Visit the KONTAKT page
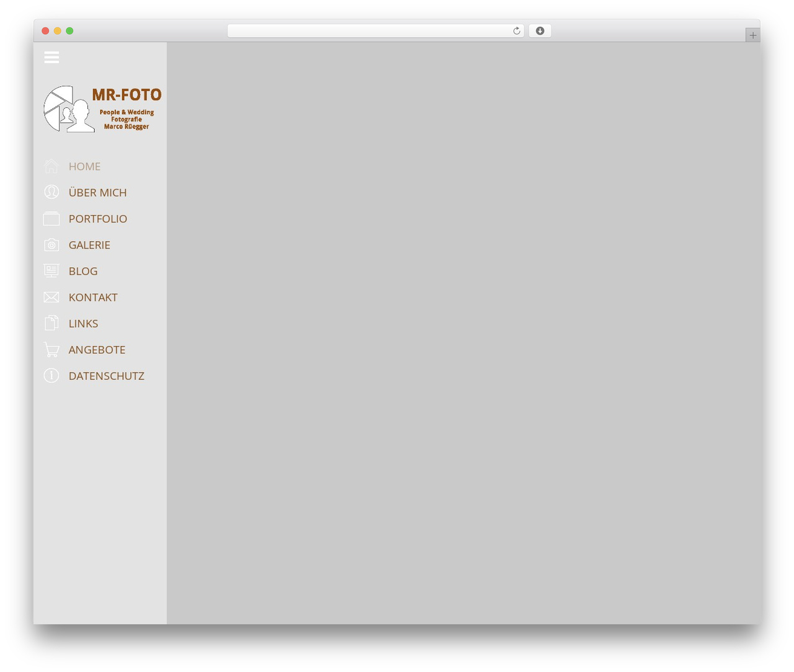This screenshot has height=672, width=794. click(93, 298)
